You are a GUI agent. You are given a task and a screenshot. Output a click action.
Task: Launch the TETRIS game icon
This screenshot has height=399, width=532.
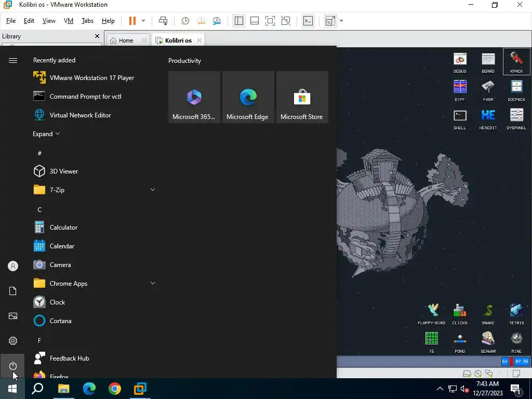(x=516, y=314)
